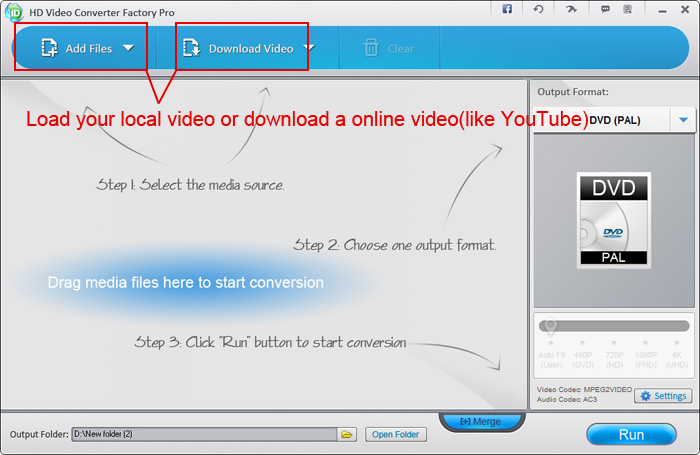Click the register document icon
This screenshot has width=700, height=455.
point(627,9)
